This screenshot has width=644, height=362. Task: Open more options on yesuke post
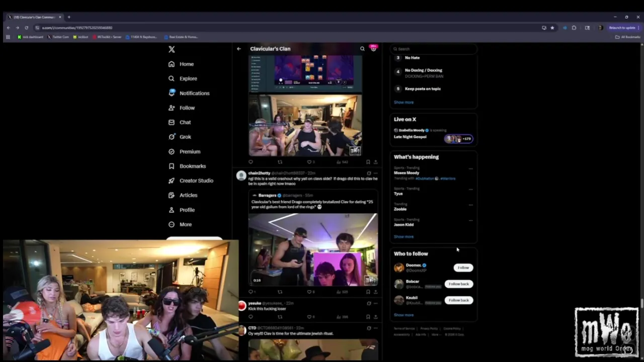[375, 303]
